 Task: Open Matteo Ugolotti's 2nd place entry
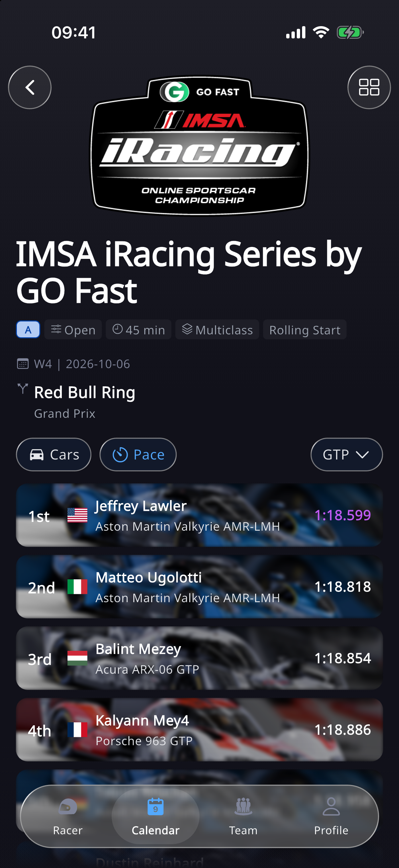pos(199,587)
